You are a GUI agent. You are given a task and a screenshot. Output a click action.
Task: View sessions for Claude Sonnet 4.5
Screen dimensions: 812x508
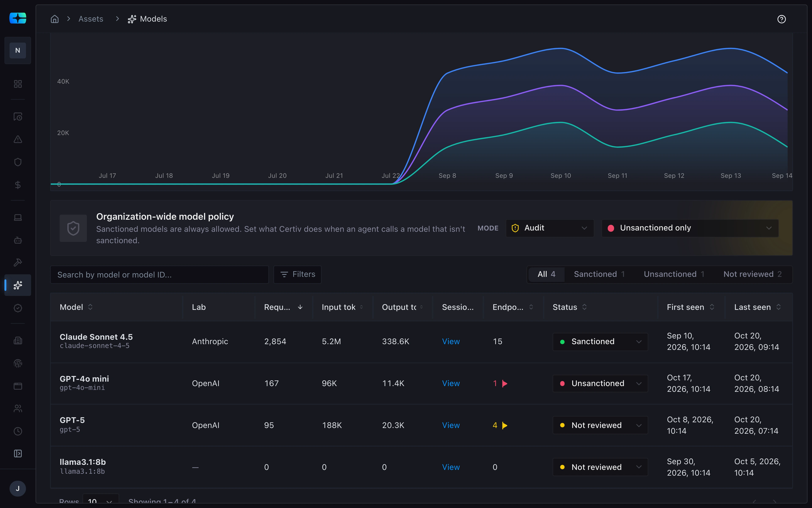coord(451,341)
